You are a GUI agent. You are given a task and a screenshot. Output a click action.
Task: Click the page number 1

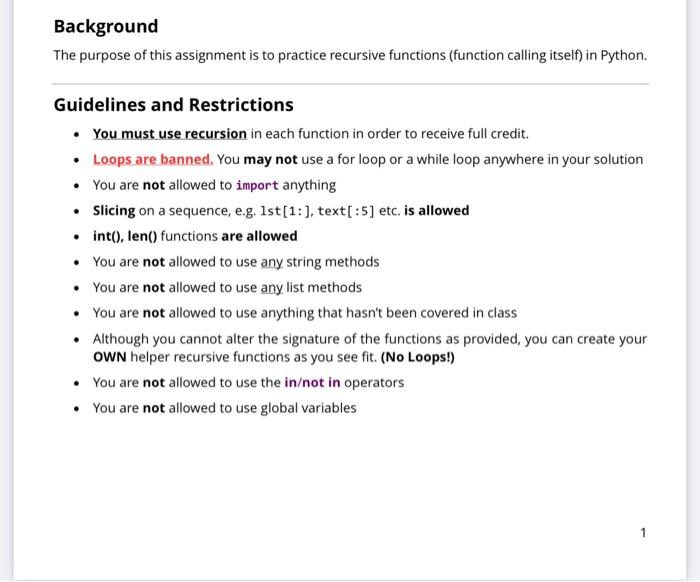click(x=643, y=533)
